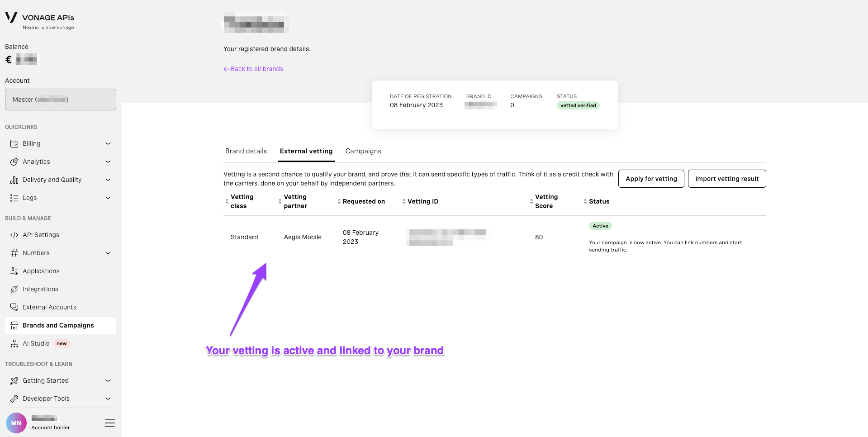Sort by Vetting Score column arrows

tap(531, 201)
